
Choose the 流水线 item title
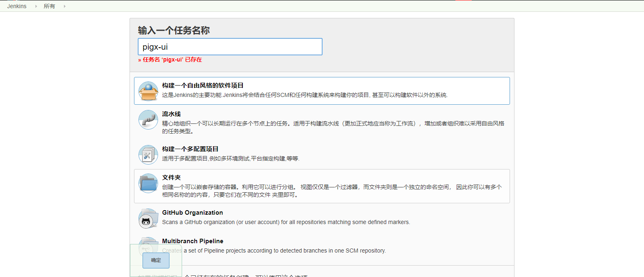coord(171,114)
